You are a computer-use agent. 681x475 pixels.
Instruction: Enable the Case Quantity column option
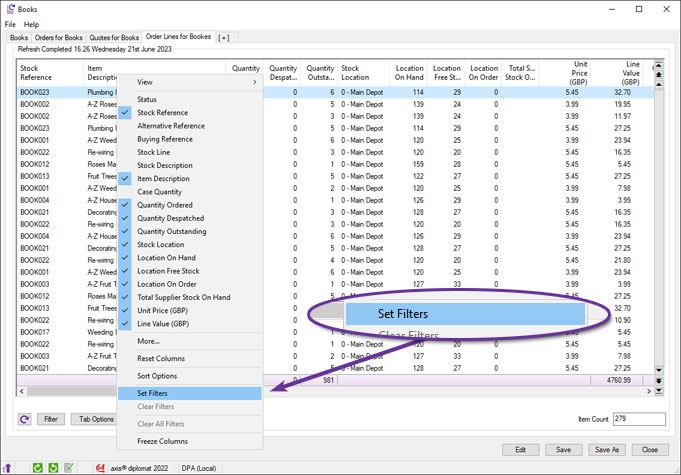click(x=190, y=192)
